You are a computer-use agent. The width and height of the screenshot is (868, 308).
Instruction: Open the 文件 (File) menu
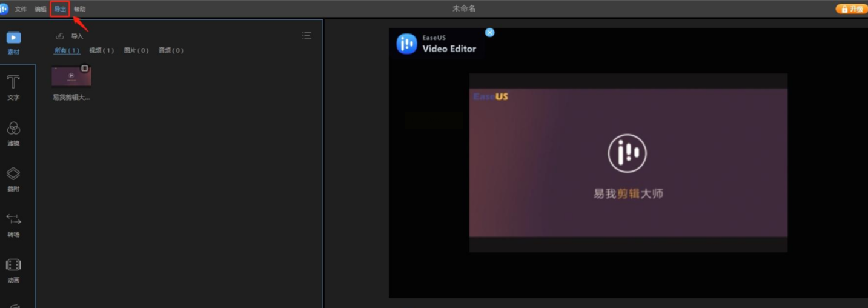tap(21, 9)
